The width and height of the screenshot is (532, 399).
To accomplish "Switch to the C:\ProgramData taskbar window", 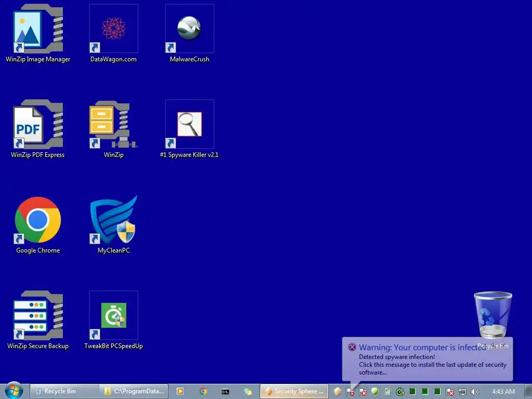I will click(134, 391).
